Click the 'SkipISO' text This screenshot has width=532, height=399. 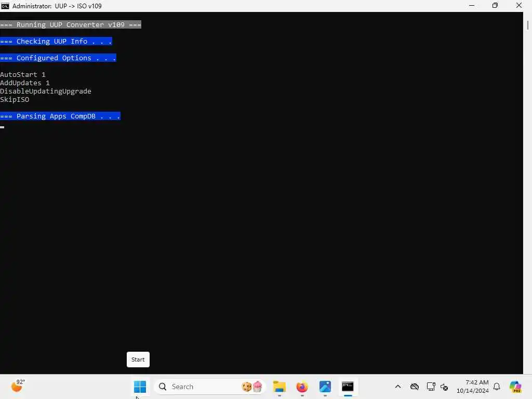tap(15, 99)
